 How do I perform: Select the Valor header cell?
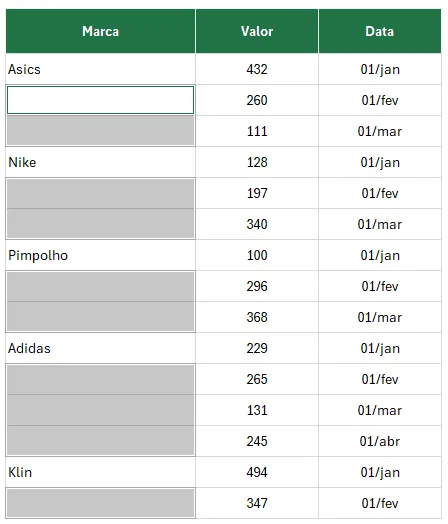coord(257,31)
